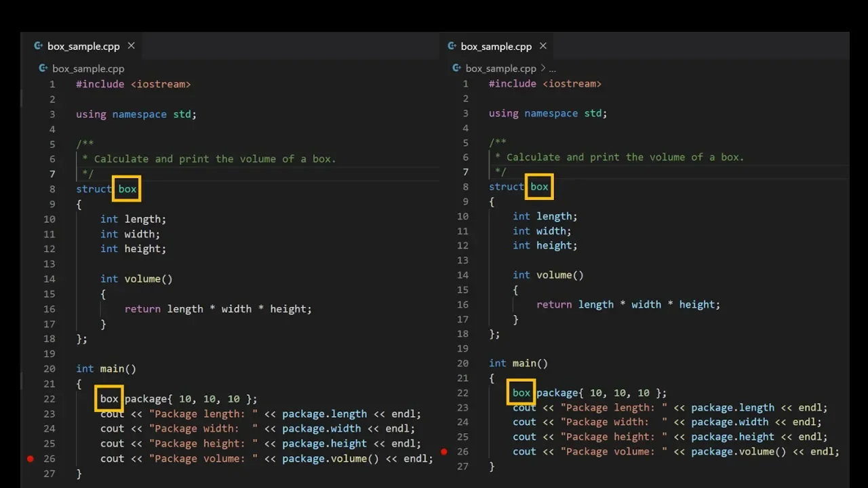
Task: Click line number 8 in left editor
Action: (x=52, y=189)
